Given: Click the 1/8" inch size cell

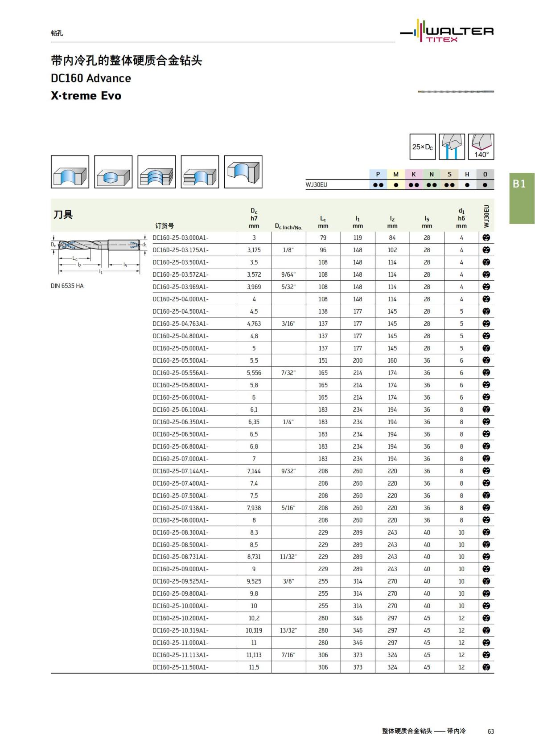Looking at the screenshot, I should click(x=288, y=250).
